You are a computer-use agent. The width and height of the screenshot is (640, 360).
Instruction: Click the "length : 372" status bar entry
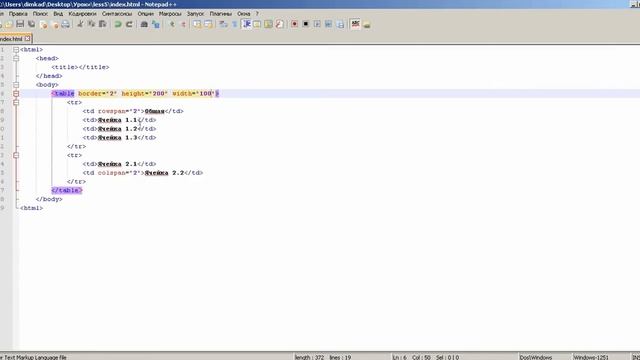point(309,357)
